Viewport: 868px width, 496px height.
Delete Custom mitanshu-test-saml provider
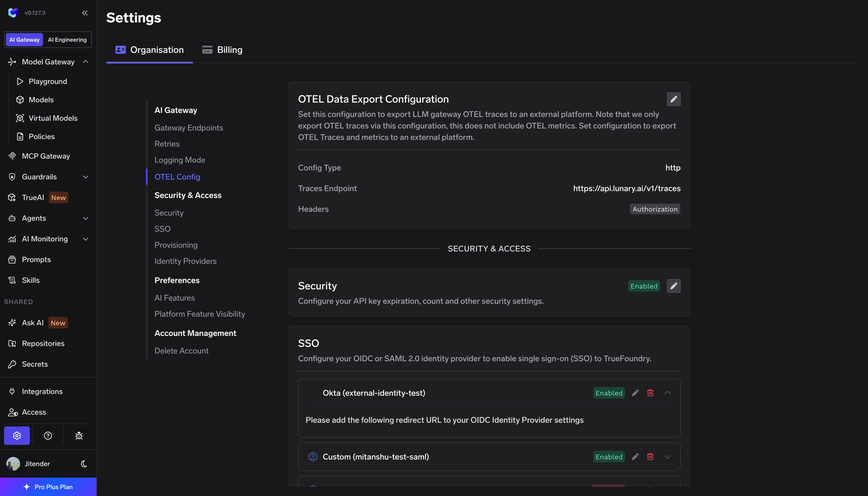(650, 457)
